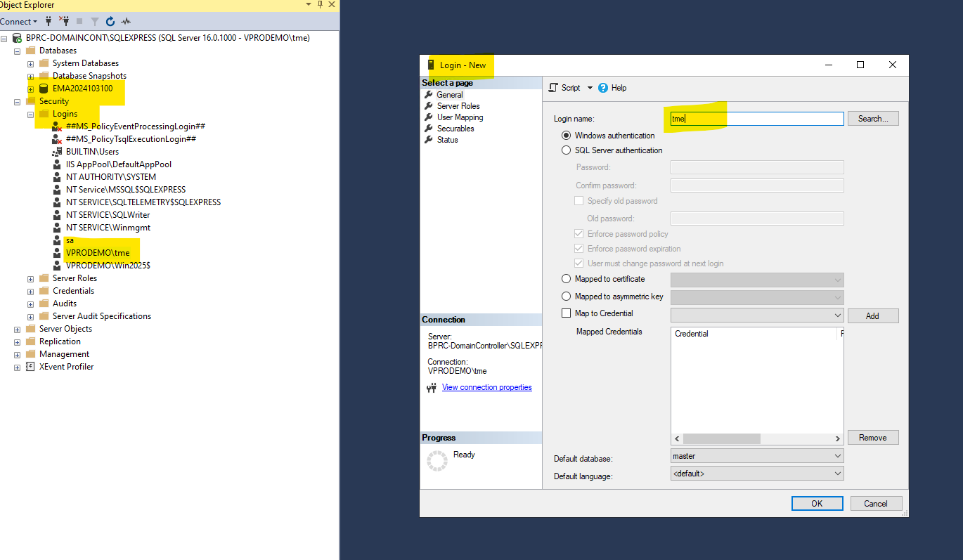Select the Activity Monitor icon in Object Explorer toolbar
Screen dimensions: 963x560
click(x=127, y=22)
